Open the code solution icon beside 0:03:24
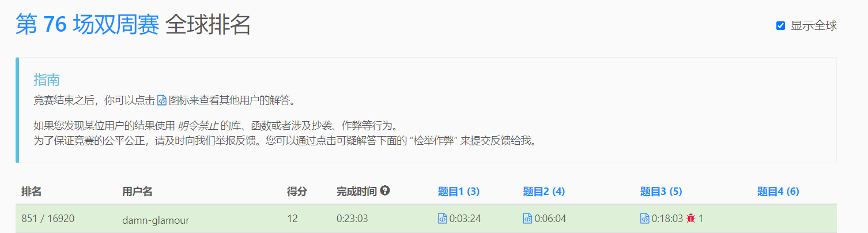This screenshot has width=868, height=233. (443, 219)
